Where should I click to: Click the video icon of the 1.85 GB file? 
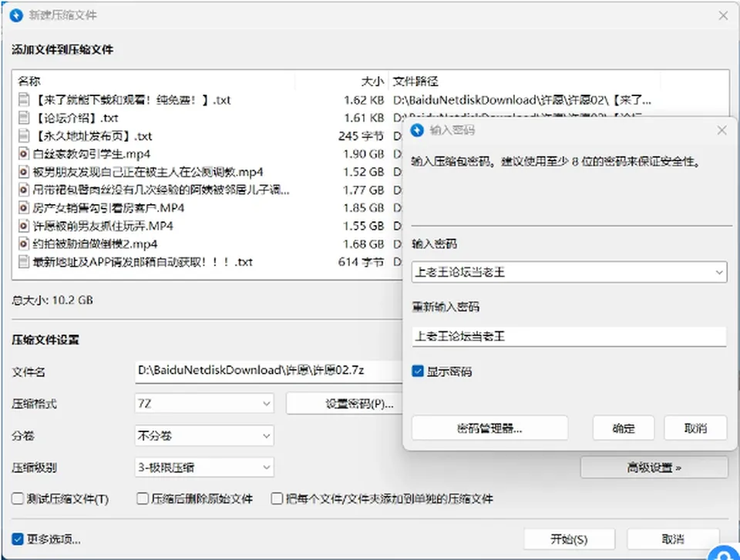23,207
